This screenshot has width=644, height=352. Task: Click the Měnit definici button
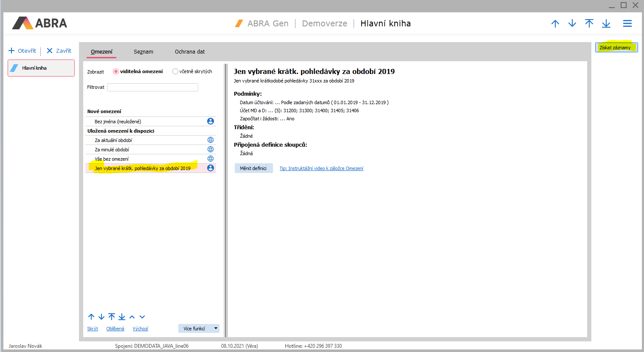click(253, 168)
